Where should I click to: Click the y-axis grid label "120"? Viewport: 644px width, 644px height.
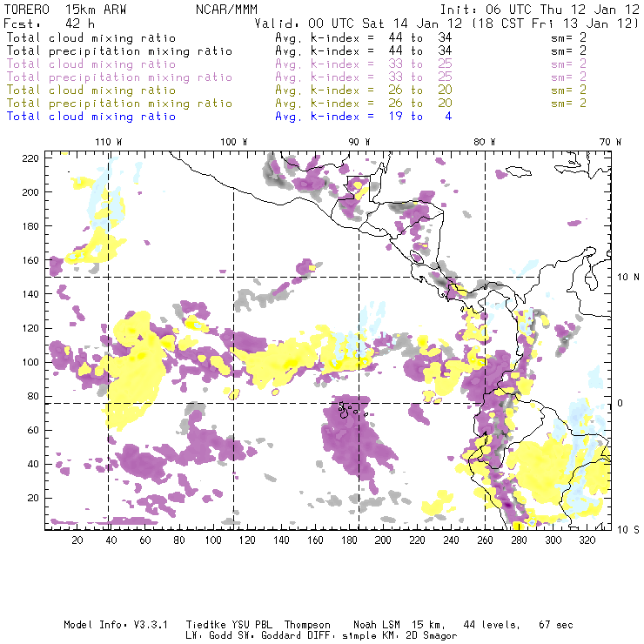click(x=30, y=328)
